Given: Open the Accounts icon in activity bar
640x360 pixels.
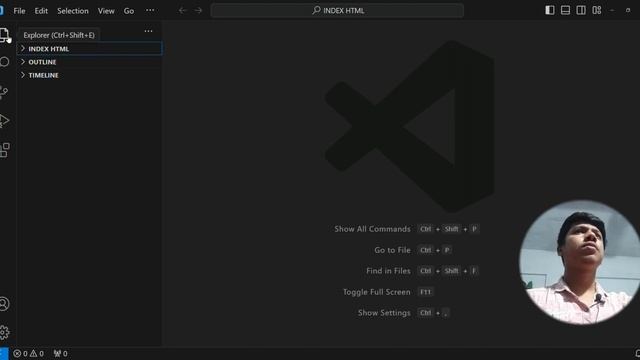Looking at the screenshot, I should [x=4, y=304].
